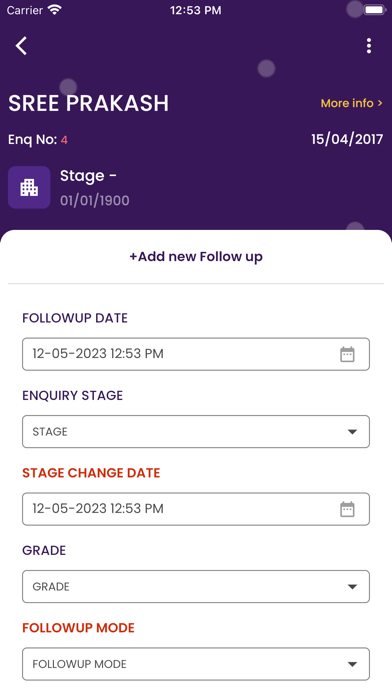Screen dimensions: 392x696
Task: Tap the SREE PRAKASH name heading
Action: (x=88, y=103)
